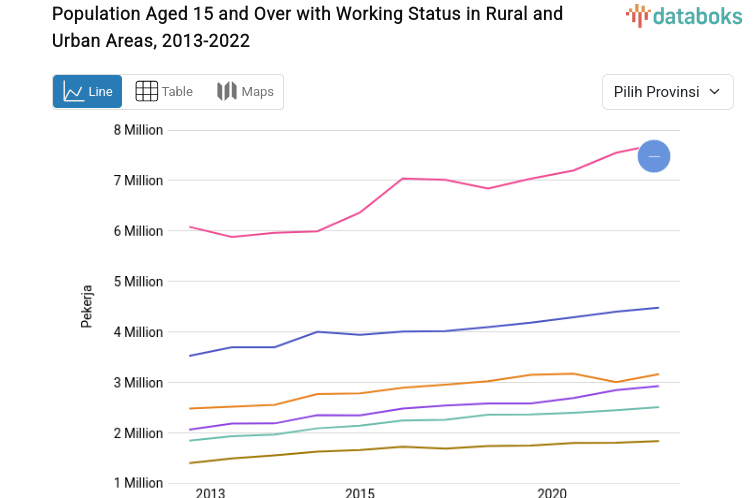Click the 2013 x-axis label
The height and width of the screenshot is (498, 753).
click(210, 492)
